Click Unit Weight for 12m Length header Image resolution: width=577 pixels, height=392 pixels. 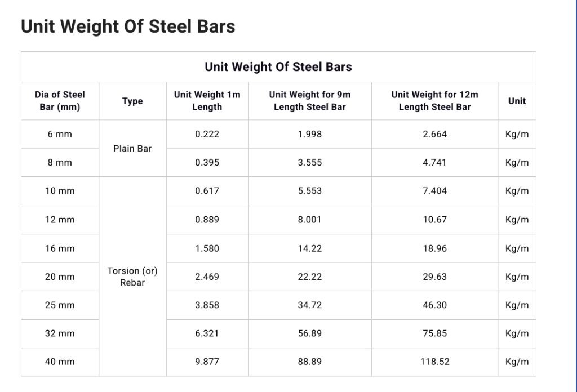435,101
